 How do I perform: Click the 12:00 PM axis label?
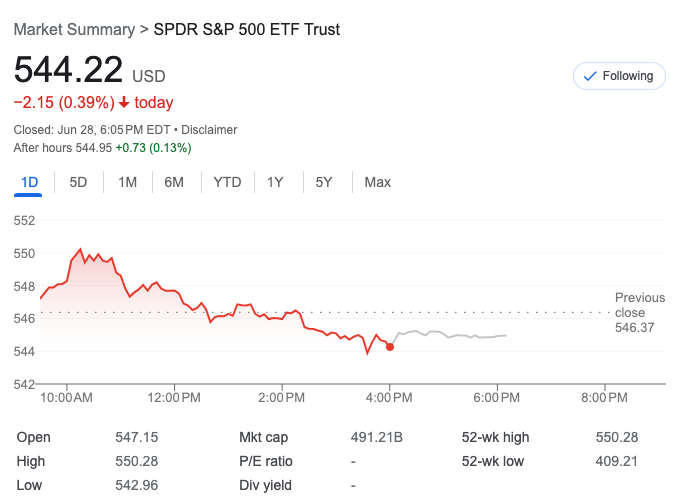[174, 397]
